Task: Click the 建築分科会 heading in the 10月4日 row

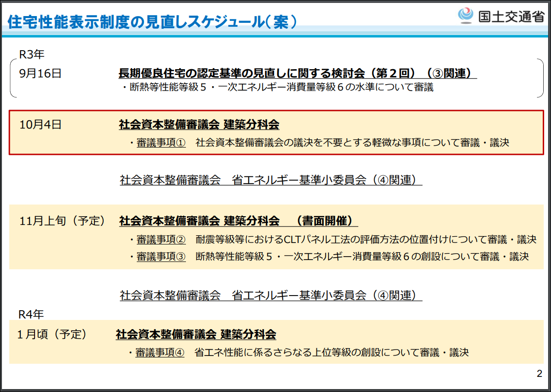Action: pyautogui.click(x=199, y=125)
